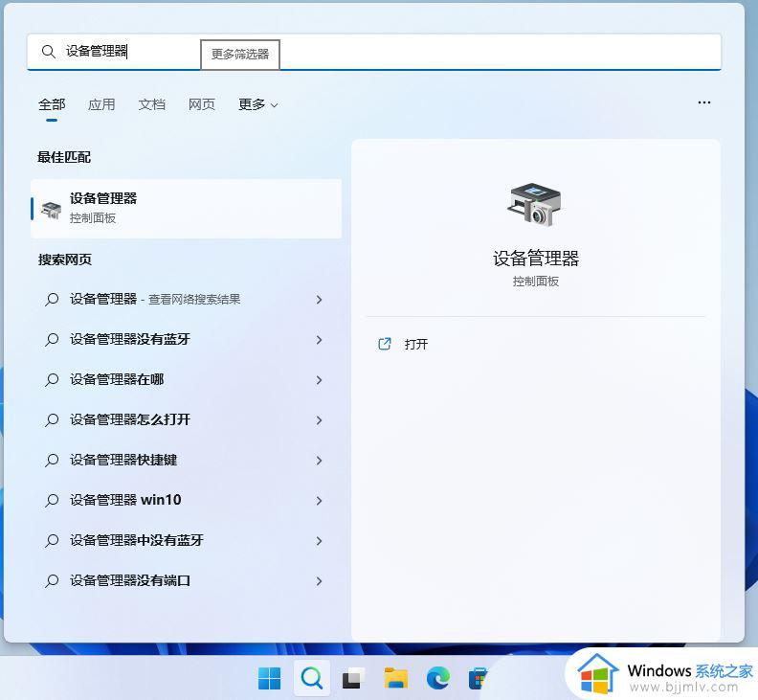Click the taskbar Search icon
Image resolution: width=758 pixels, height=700 pixels.
click(312, 678)
